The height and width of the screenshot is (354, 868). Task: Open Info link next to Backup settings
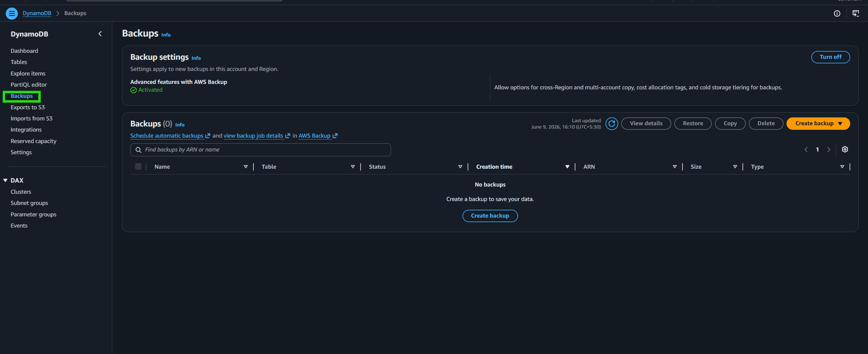click(x=196, y=58)
